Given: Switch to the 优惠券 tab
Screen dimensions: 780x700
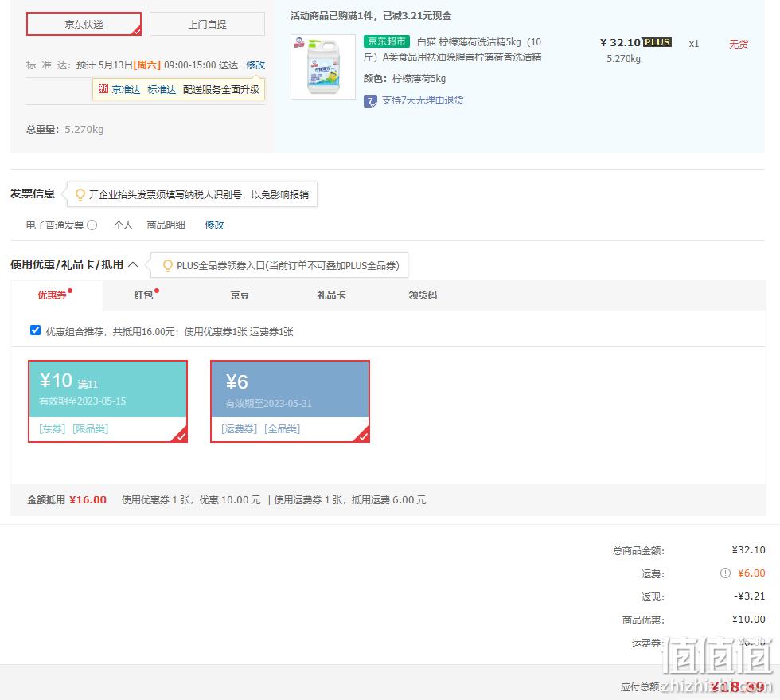Looking at the screenshot, I should 57,295.
